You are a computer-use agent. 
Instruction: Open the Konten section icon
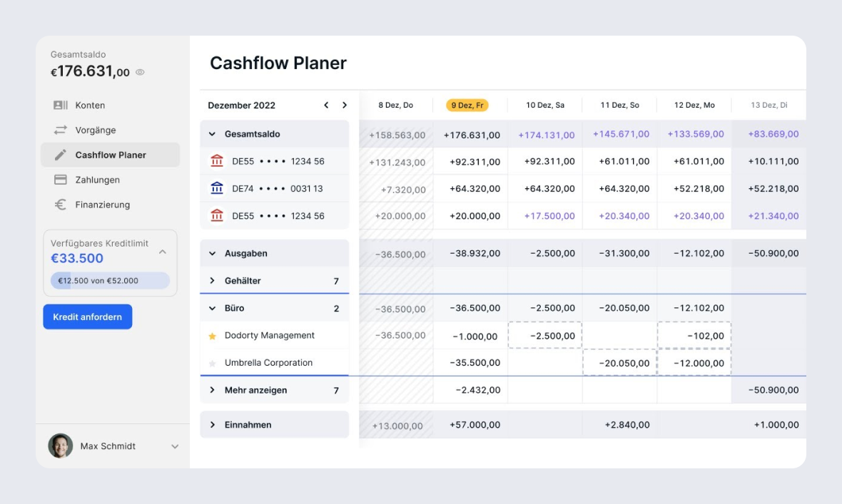61,105
